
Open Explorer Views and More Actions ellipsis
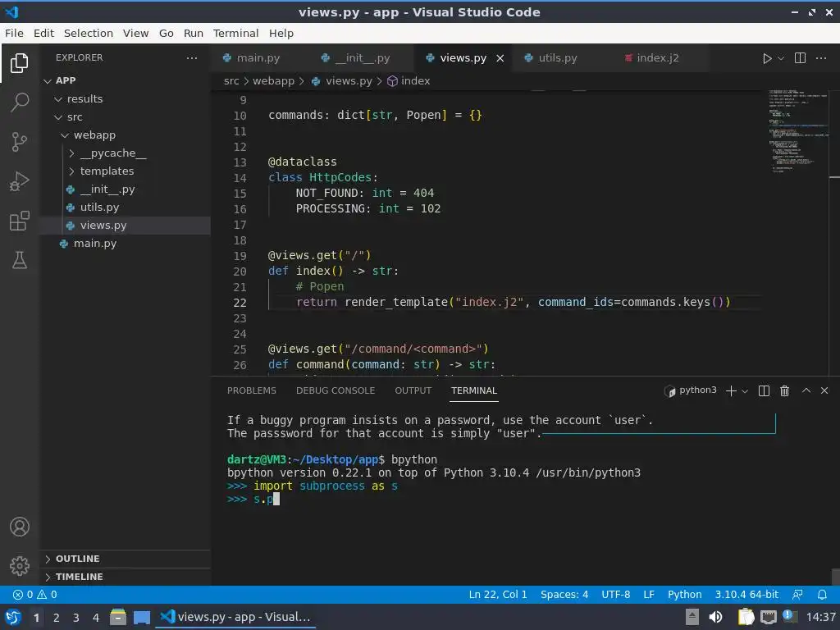[x=192, y=58]
